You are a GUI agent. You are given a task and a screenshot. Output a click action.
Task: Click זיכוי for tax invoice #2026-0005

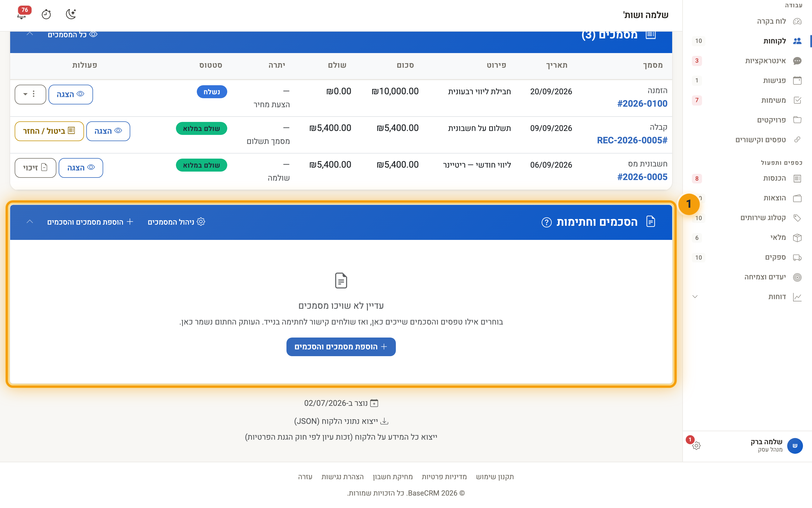pyautogui.click(x=35, y=168)
